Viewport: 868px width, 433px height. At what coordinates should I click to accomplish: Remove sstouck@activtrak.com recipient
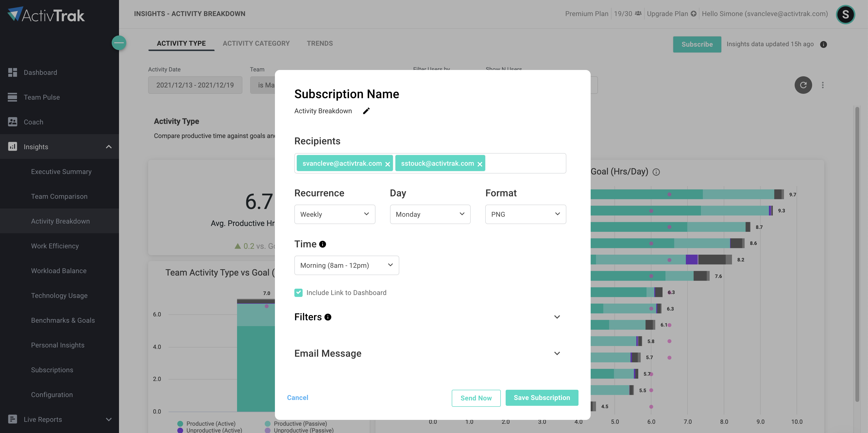[479, 164]
